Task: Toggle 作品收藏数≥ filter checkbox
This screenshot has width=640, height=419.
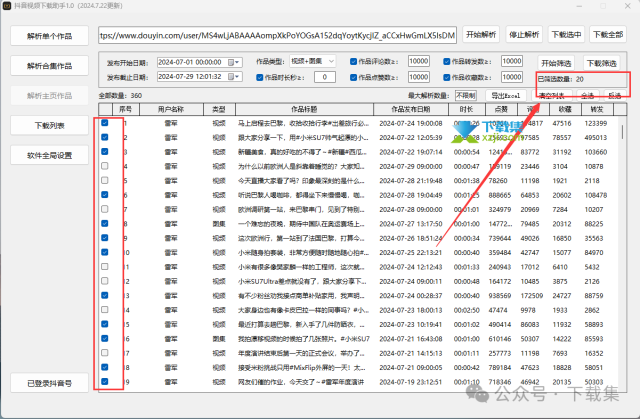Action: [447, 77]
